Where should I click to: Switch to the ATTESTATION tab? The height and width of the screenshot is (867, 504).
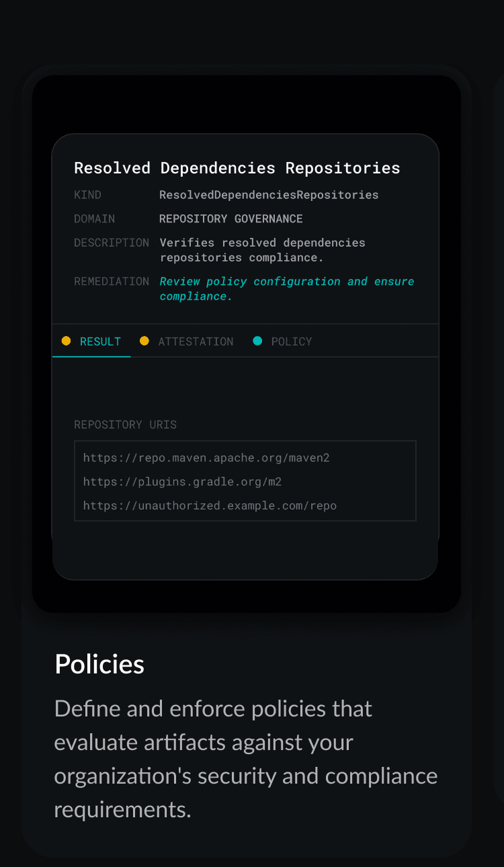click(196, 341)
